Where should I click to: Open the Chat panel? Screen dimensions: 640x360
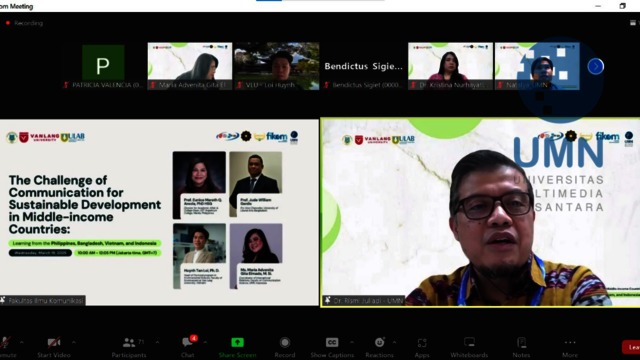coord(188,347)
